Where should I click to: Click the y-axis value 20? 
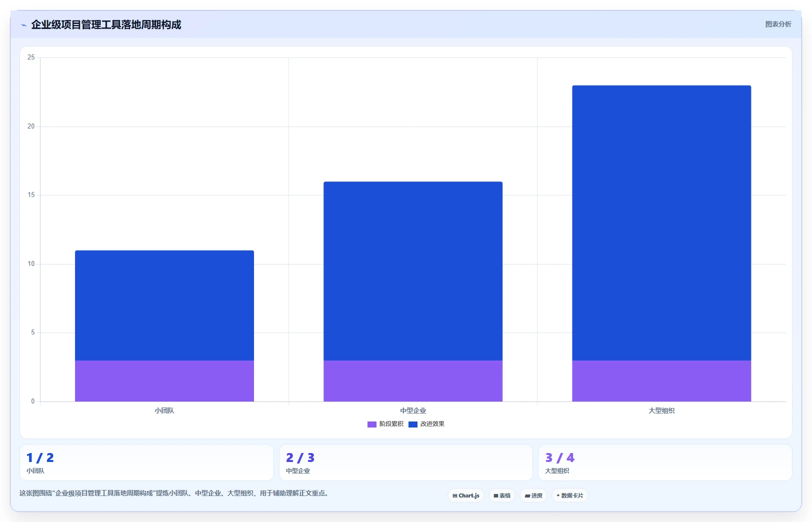[31, 126]
